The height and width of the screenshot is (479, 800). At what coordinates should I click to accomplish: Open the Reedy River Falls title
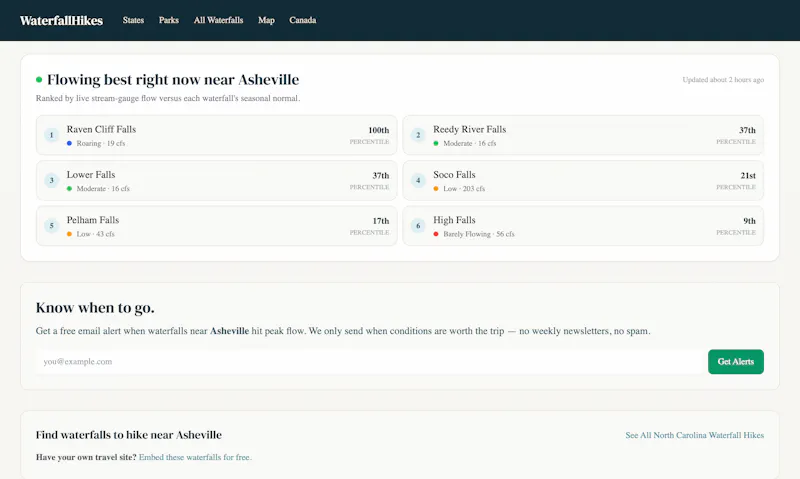(x=469, y=130)
